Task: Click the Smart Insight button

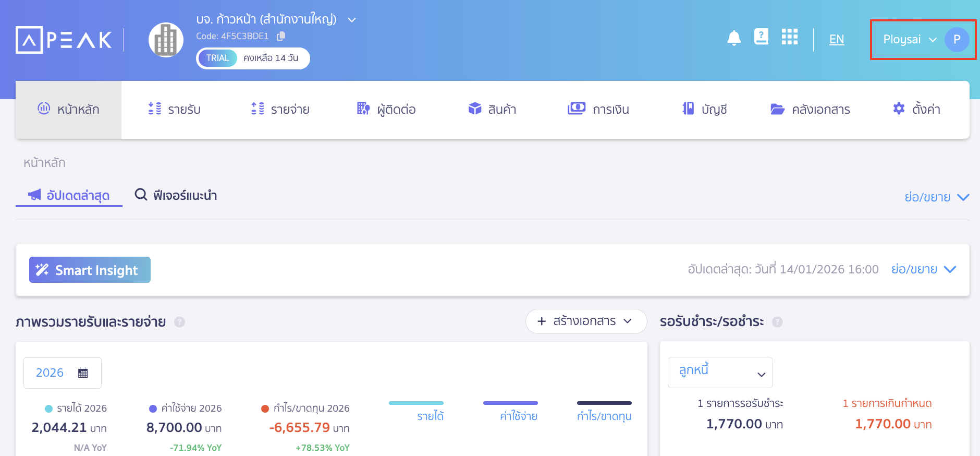Action: (90, 270)
